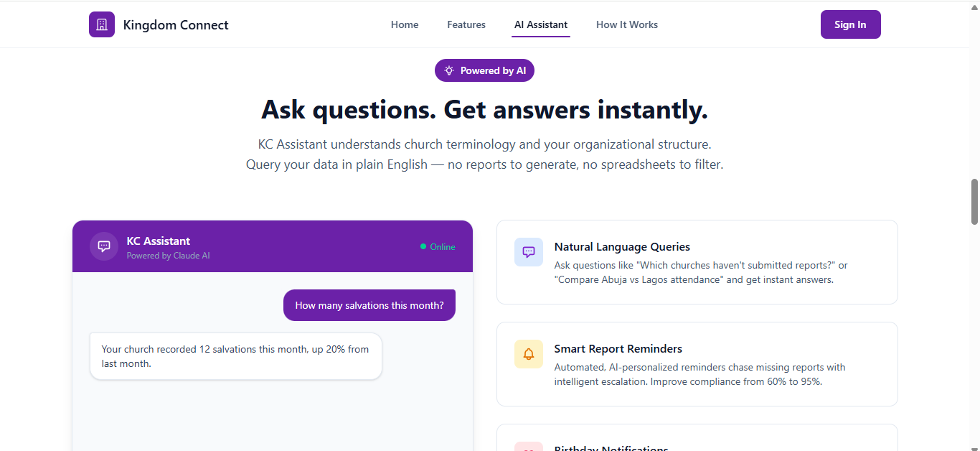Viewport: 980px width, 451px height.
Task: Click the "How many salvations this month?" message
Action: [x=369, y=305]
